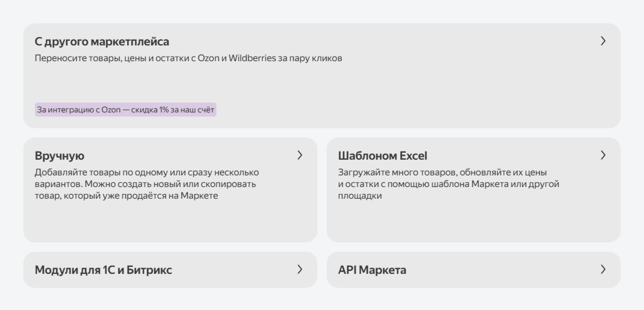This screenshot has width=644, height=310.
Task: Click the line 'вариантов. Можно создать новый или скопировать'
Action: click(145, 184)
